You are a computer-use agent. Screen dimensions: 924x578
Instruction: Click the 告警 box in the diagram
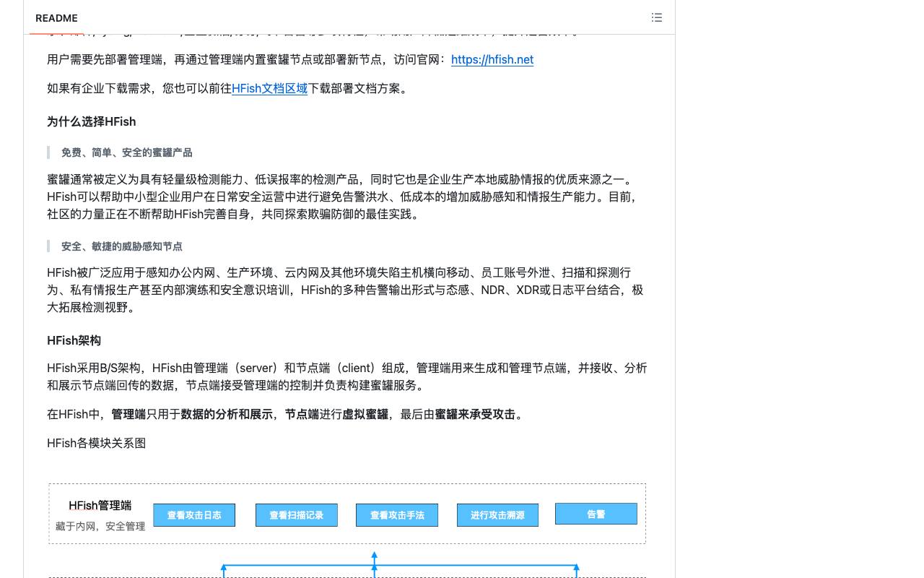tap(596, 514)
